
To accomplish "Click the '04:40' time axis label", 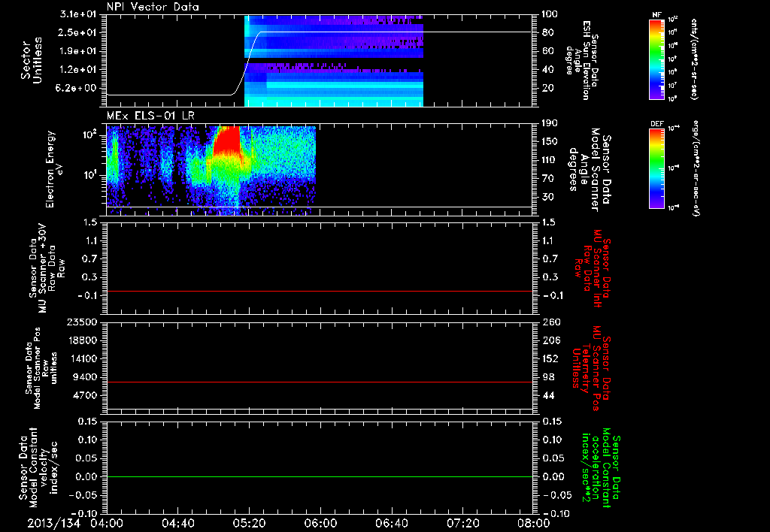I will [177, 523].
